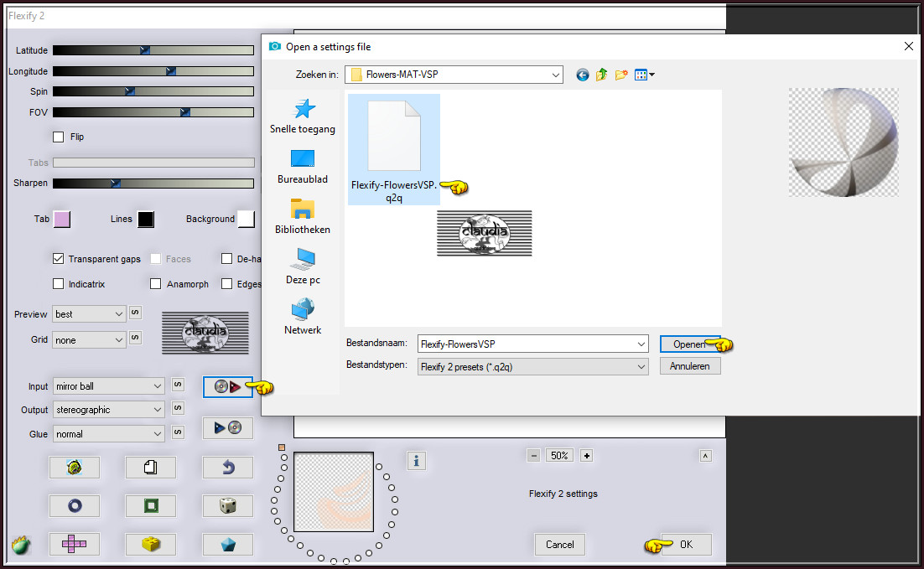Go back using the blue arrow icon

(582, 75)
